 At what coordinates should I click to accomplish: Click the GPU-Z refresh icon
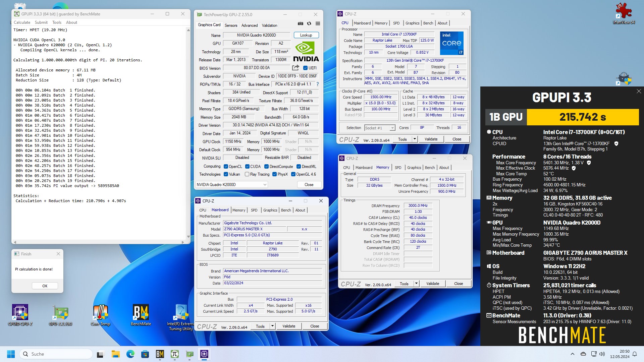(x=309, y=24)
